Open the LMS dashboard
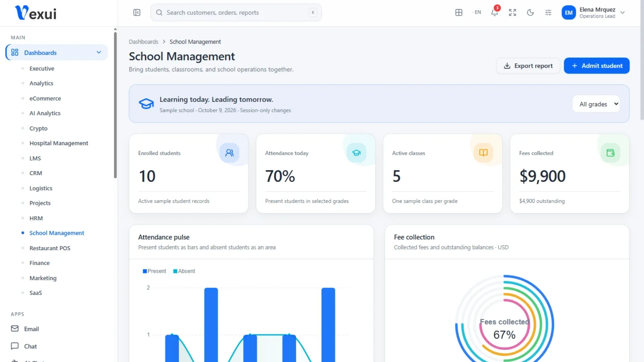 click(35, 158)
